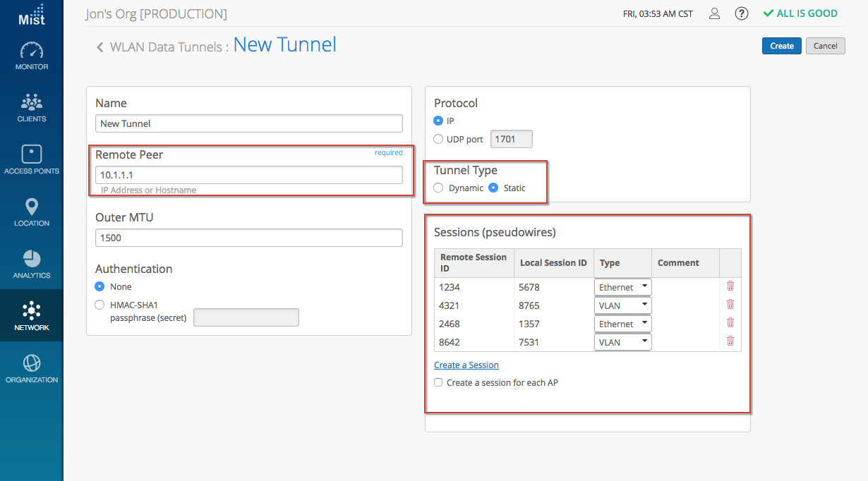Click the user account icon
Screen dimensions: 868x481
click(x=715, y=13)
